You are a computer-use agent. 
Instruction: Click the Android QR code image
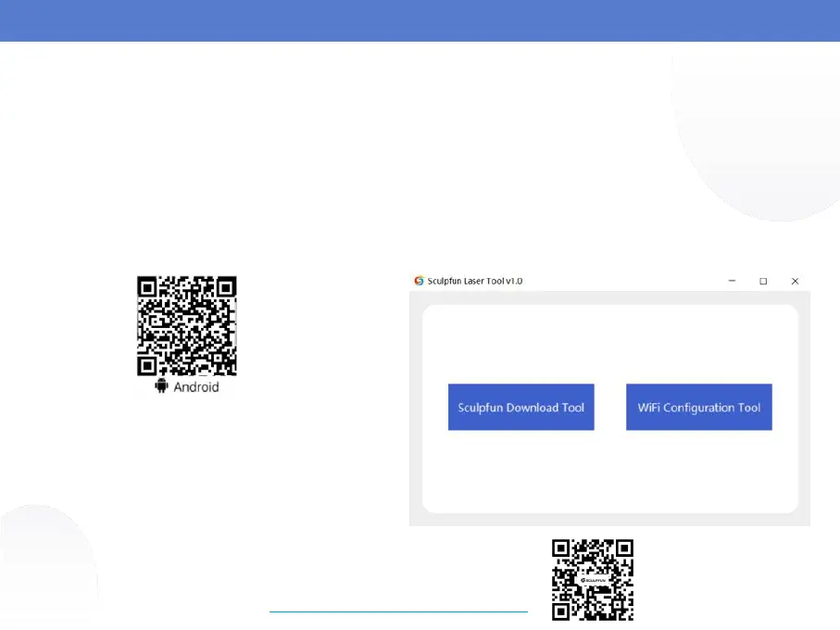click(186, 326)
